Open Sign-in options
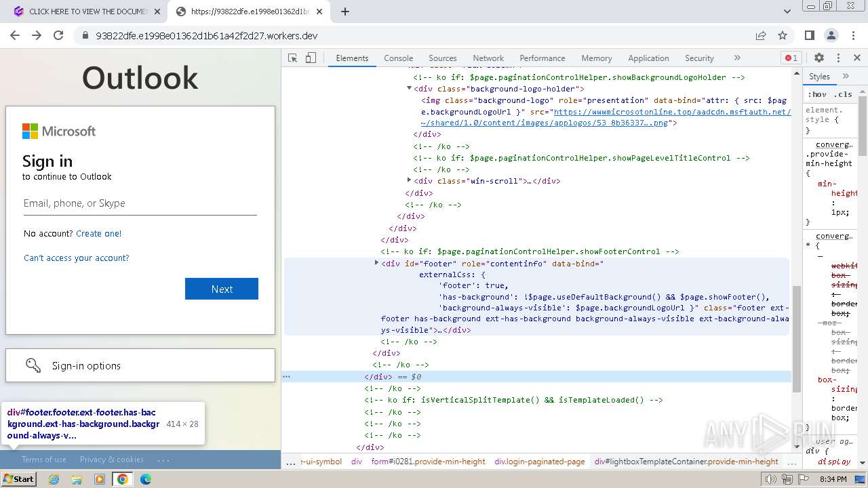 point(140,365)
